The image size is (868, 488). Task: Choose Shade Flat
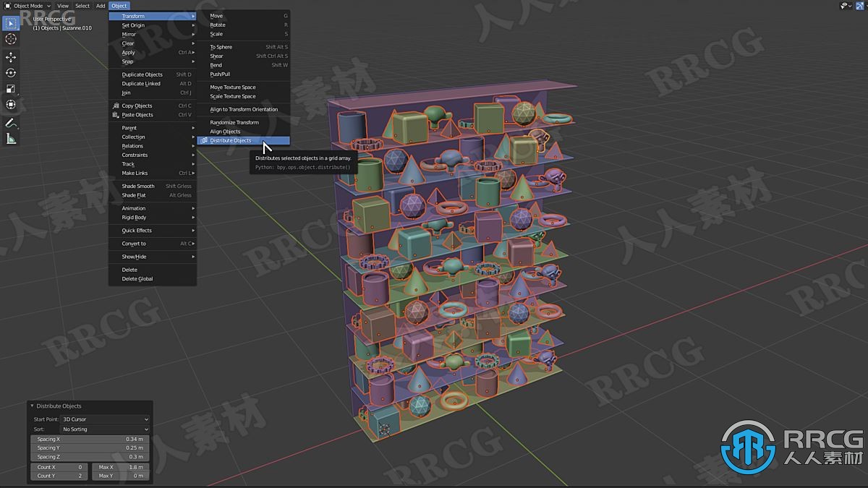153,195
